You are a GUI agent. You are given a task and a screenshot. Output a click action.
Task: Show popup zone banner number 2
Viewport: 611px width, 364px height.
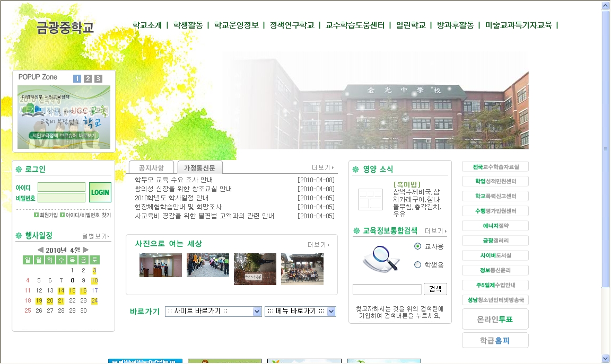(x=88, y=79)
